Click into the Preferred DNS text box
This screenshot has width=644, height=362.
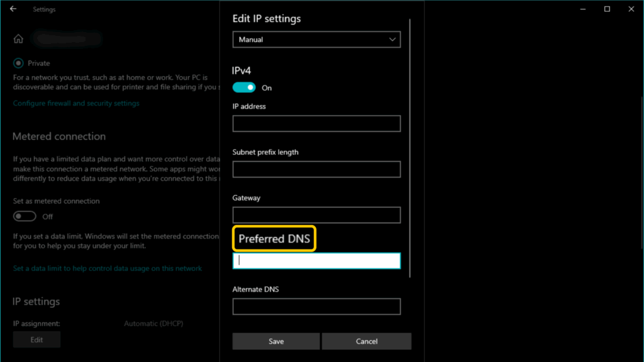pos(316,261)
